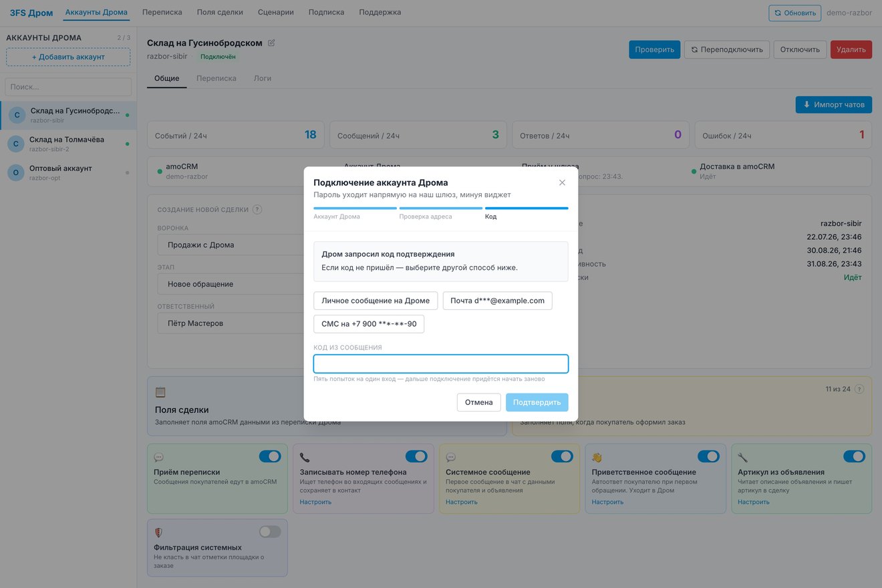Open Поля сделки in top navigation
This screenshot has height=588, width=882.
coord(220,12)
